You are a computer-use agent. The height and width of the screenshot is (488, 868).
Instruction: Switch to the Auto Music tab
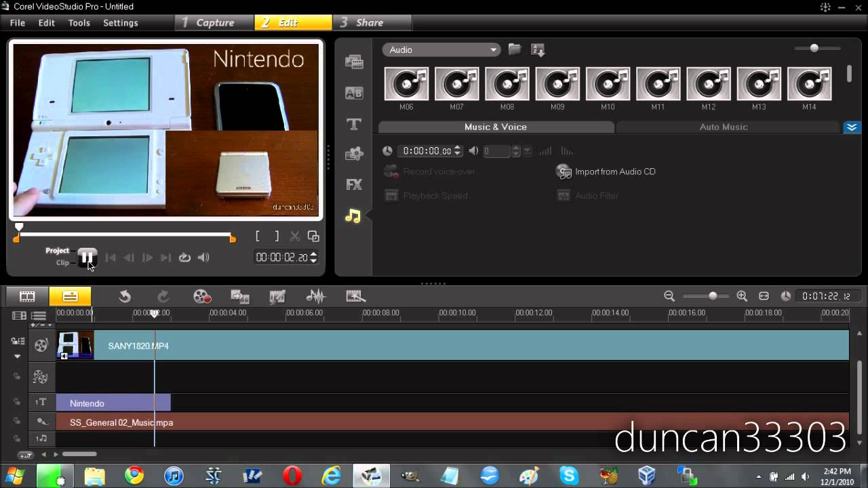724,127
